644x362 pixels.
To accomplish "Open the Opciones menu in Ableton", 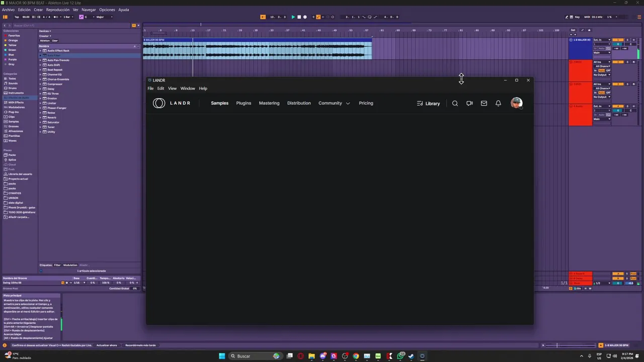I will [x=107, y=10].
